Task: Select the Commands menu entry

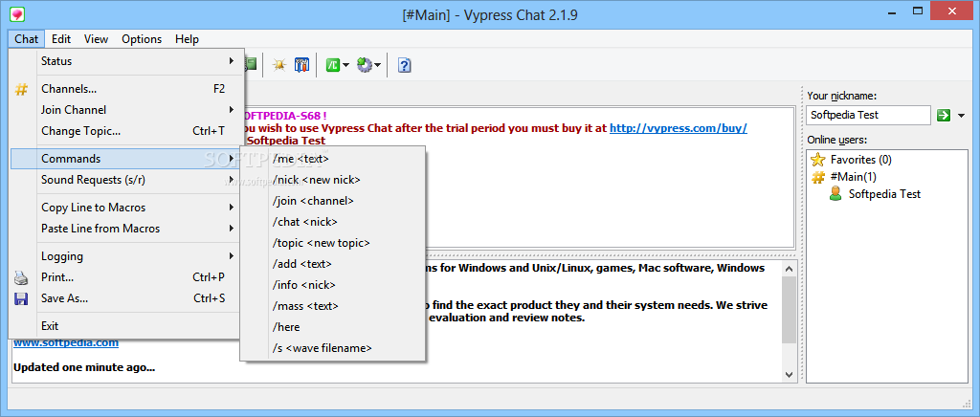Action: point(125,159)
